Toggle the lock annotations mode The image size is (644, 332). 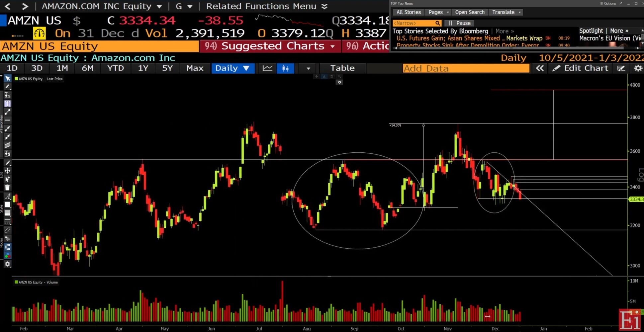(7, 239)
